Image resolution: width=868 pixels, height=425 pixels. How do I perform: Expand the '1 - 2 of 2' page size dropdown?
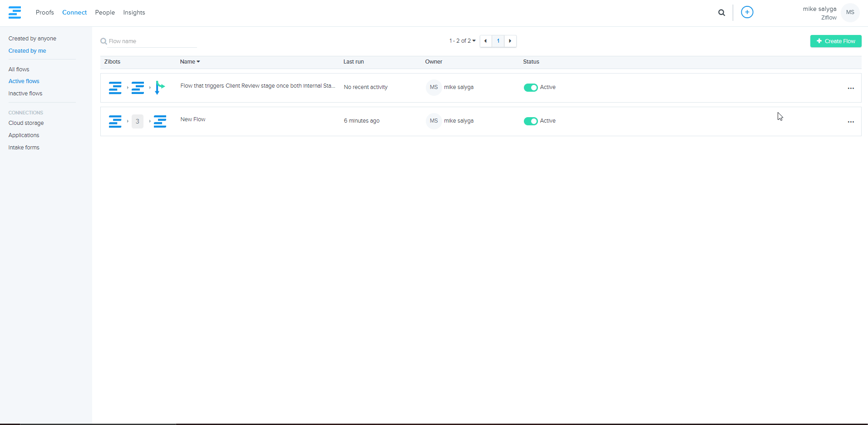click(x=462, y=41)
